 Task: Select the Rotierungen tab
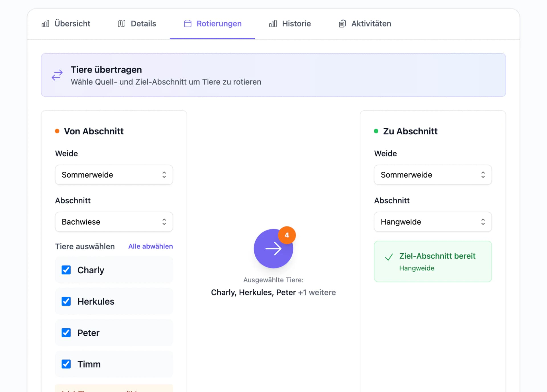click(x=213, y=24)
